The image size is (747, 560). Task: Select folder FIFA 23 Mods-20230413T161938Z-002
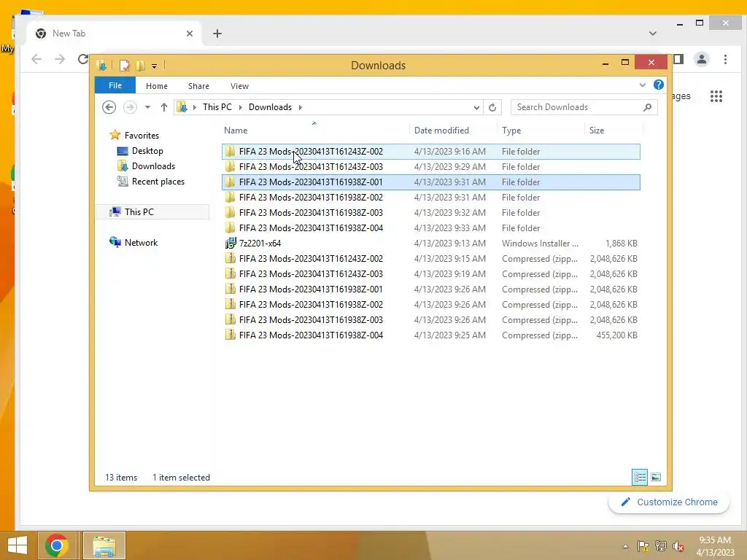[x=430, y=197]
